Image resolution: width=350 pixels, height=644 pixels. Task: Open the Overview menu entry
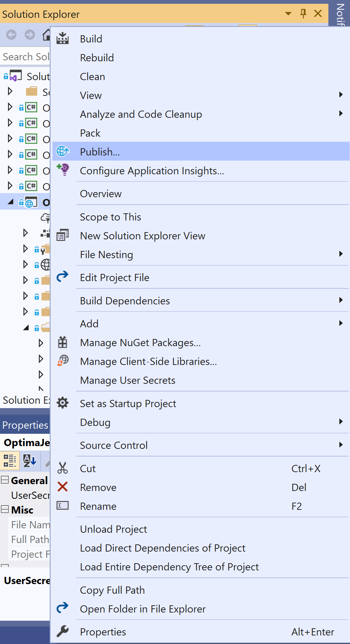pyautogui.click(x=201, y=193)
